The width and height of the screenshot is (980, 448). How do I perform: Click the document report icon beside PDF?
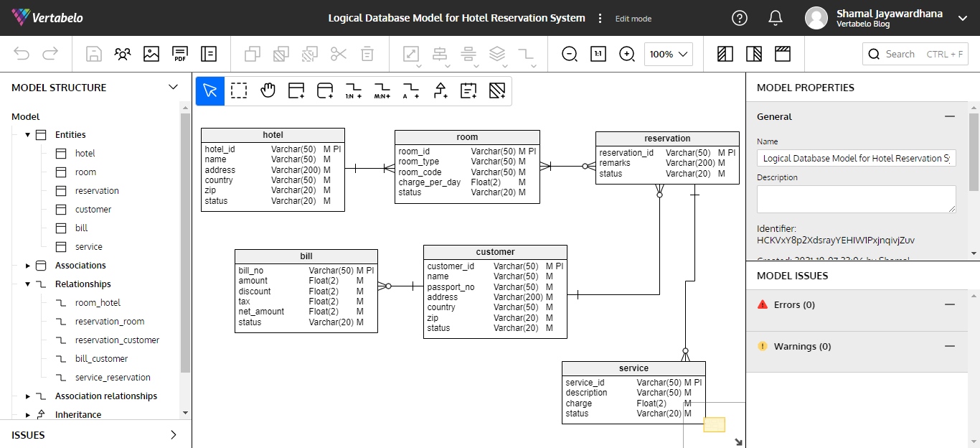209,54
